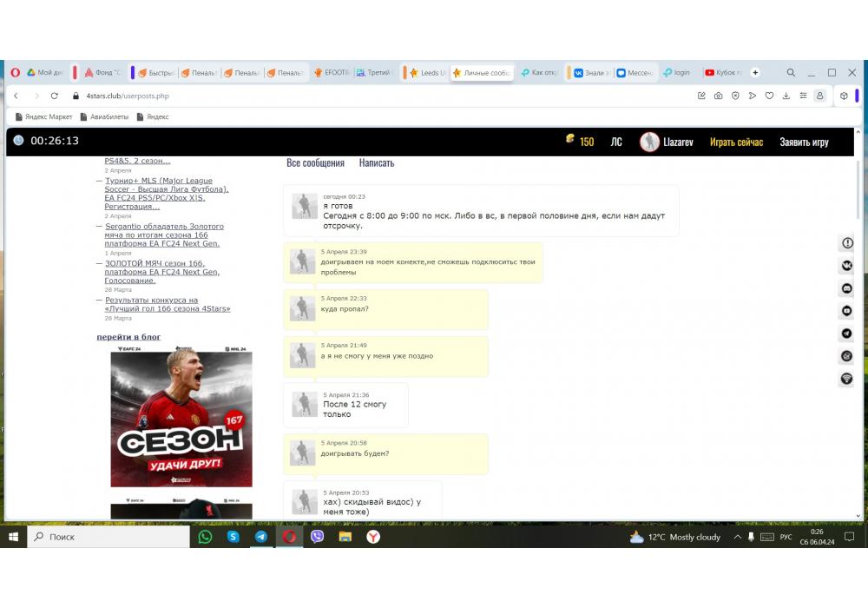Viewport: 868px width, 608px height.
Task: Open the Discord link in right sidebar
Action: tap(846, 288)
